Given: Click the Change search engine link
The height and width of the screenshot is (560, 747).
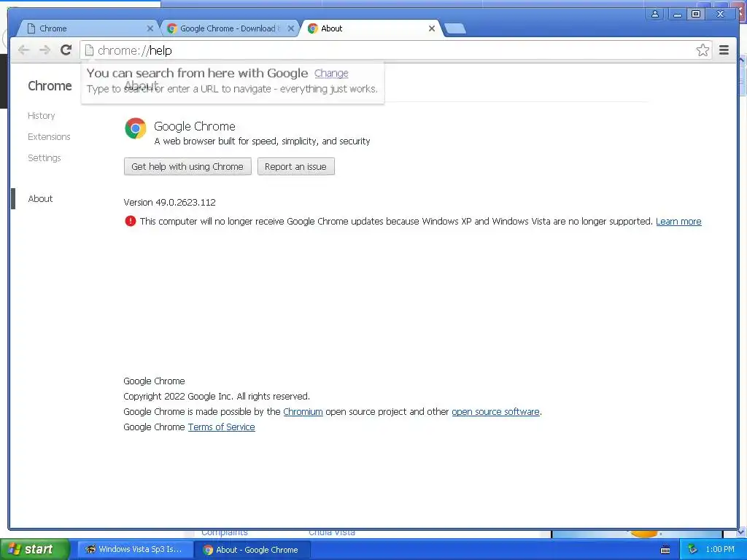Looking at the screenshot, I should (x=331, y=74).
